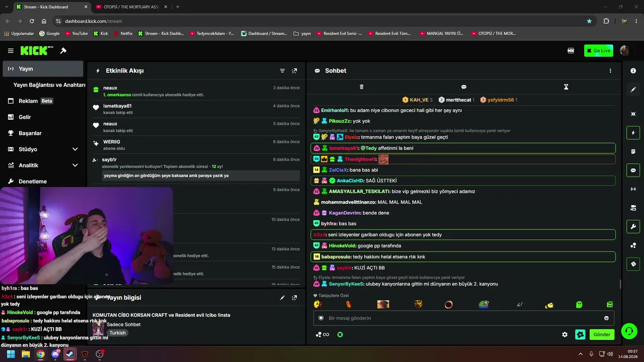Click username HinokeVoid in chat
This screenshot has width=644, height=362.
point(343,246)
